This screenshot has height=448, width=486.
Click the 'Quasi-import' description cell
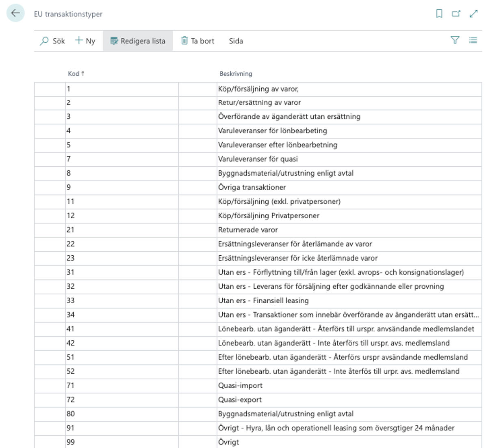(240, 385)
